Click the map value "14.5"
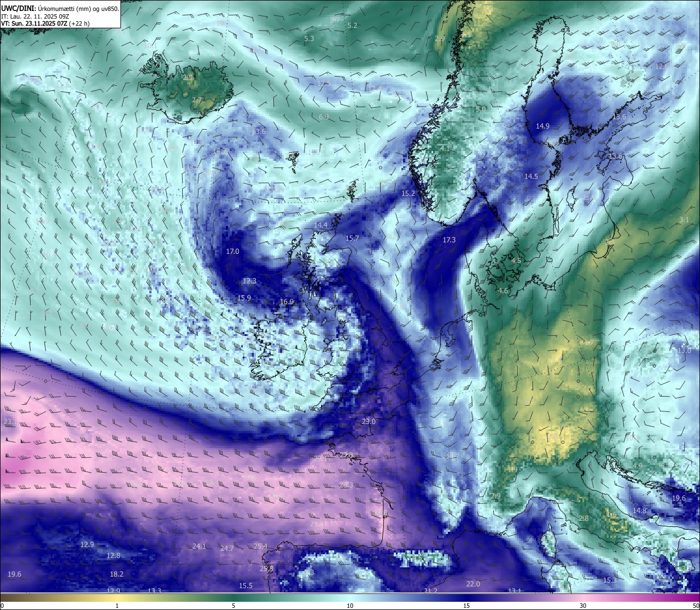700x610 pixels. [x=531, y=177]
